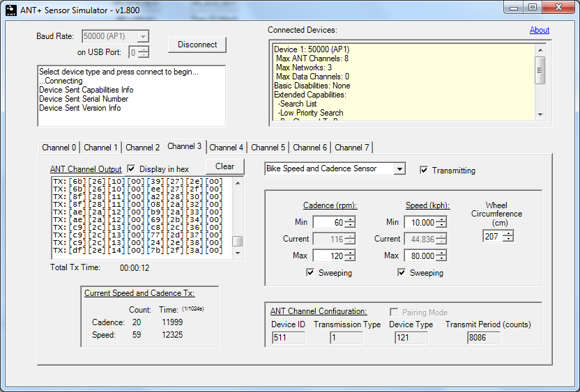
Task: Disable Cadence Sweeping checkbox
Action: tap(310, 273)
